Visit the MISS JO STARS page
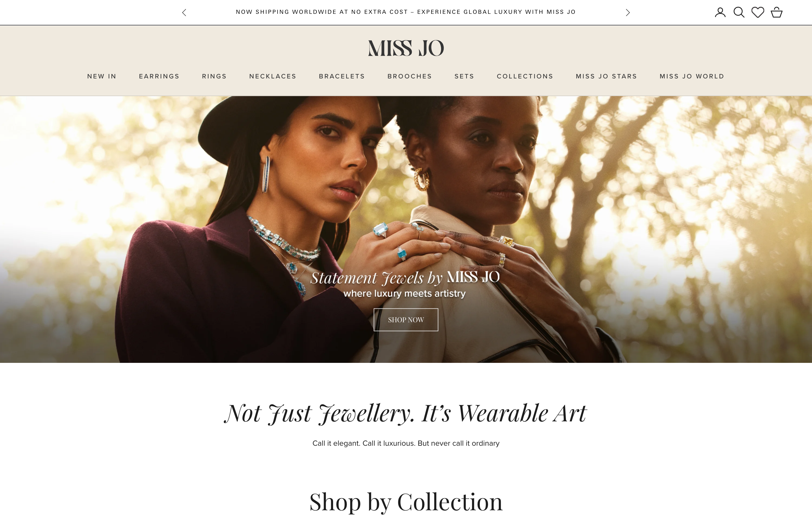812x528 pixels. pos(606,76)
